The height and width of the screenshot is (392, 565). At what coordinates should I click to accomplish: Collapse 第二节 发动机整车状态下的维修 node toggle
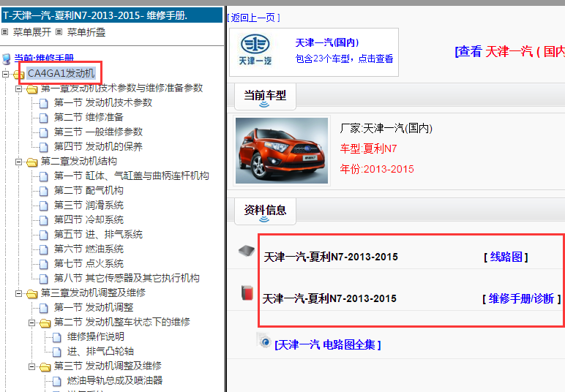coord(32,323)
